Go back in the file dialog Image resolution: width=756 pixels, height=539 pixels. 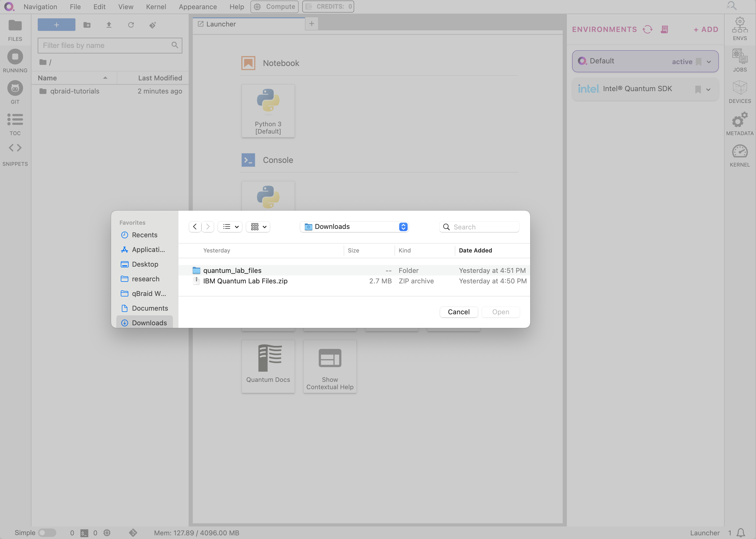pos(195,227)
